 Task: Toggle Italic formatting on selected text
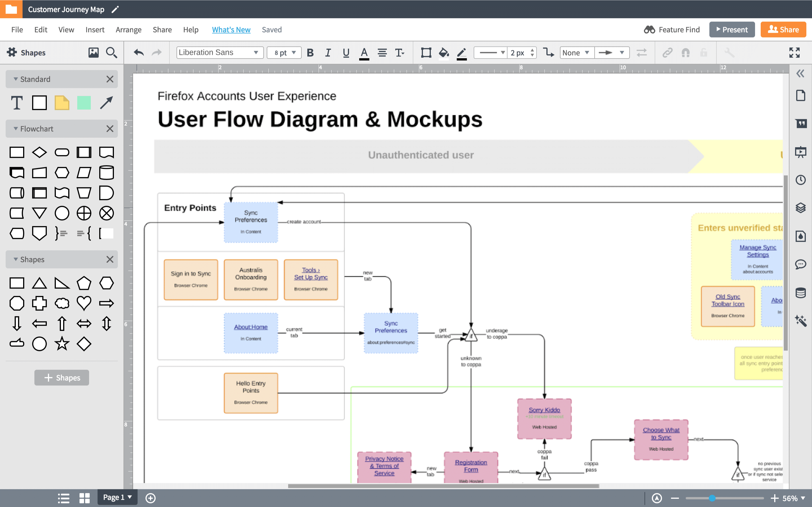(x=327, y=53)
